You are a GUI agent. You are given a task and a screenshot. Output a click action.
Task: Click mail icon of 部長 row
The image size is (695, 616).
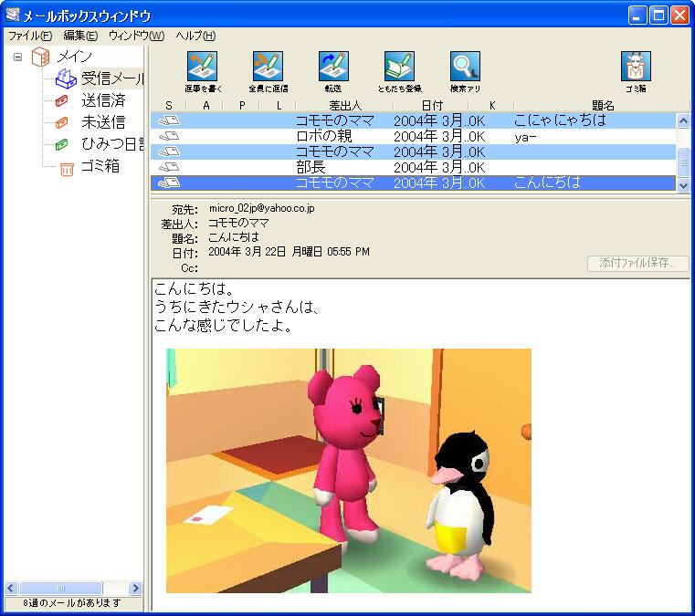168,167
